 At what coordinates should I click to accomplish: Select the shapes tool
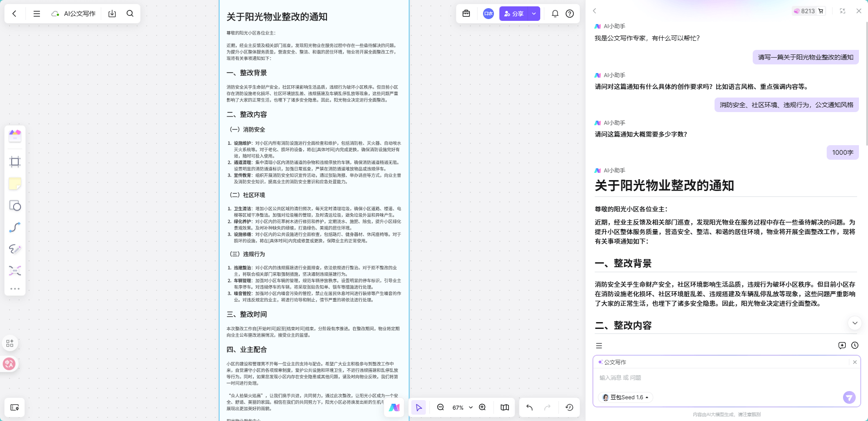(x=15, y=206)
